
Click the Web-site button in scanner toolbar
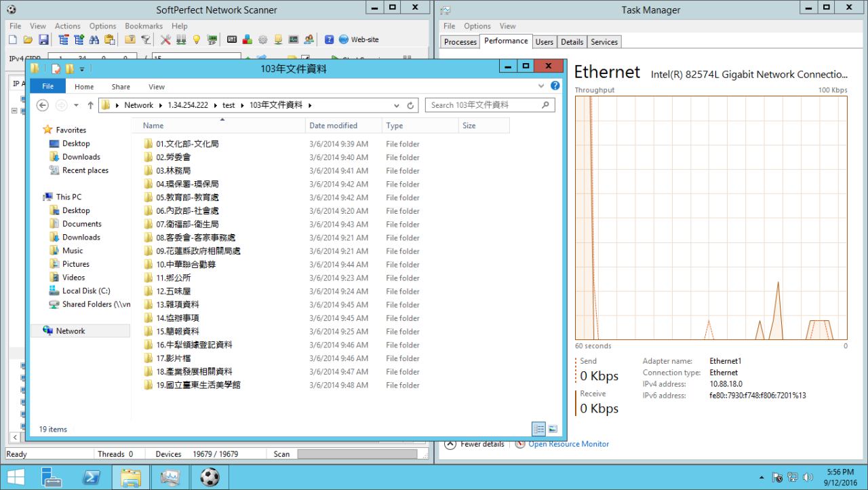point(359,40)
